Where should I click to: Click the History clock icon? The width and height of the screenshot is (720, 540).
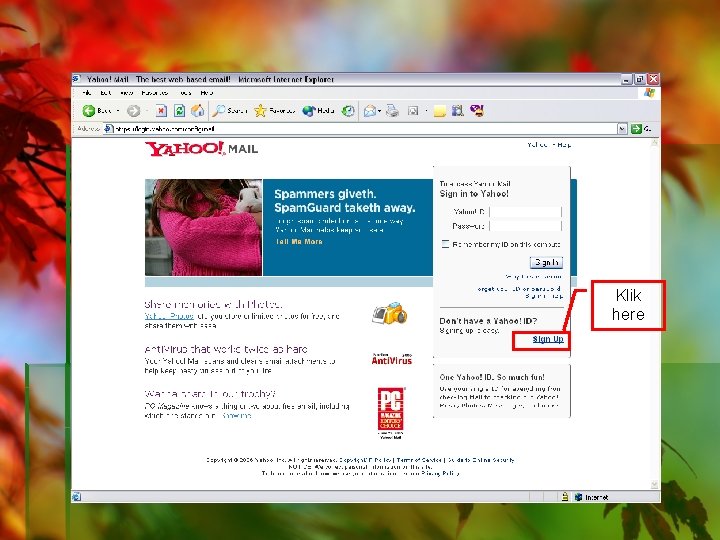click(x=348, y=111)
